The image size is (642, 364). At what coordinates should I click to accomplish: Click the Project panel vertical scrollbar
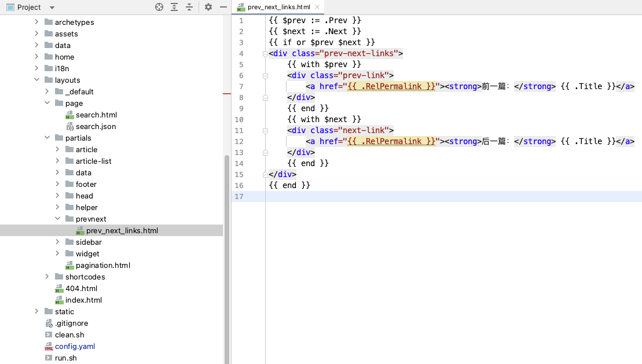227,260
